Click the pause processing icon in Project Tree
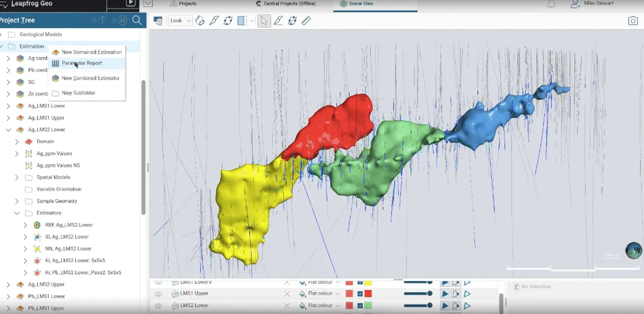The image size is (644, 314). tap(122, 20)
